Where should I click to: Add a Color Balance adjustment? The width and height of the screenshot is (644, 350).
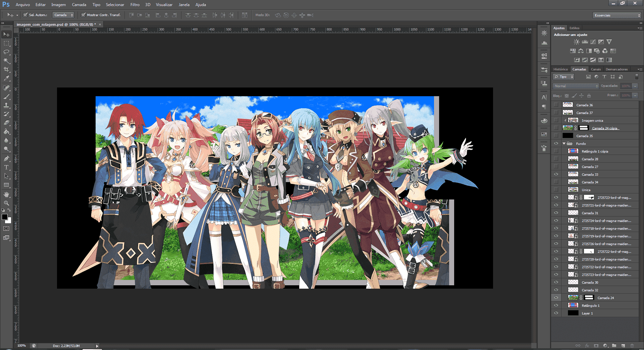pos(581,51)
